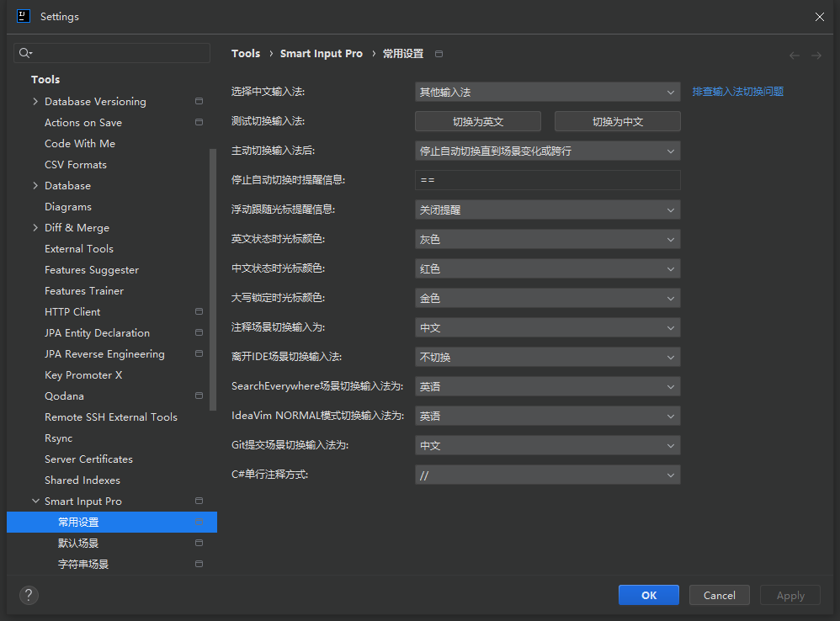The height and width of the screenshot is (621, 840).
Task: Open the IdeaVim NORMAL模式 input method dropdown
Action: coord(547,416)
